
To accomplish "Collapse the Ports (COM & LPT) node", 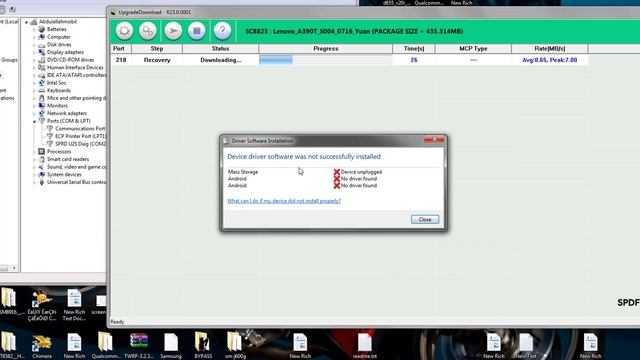I will pos(35,121).
